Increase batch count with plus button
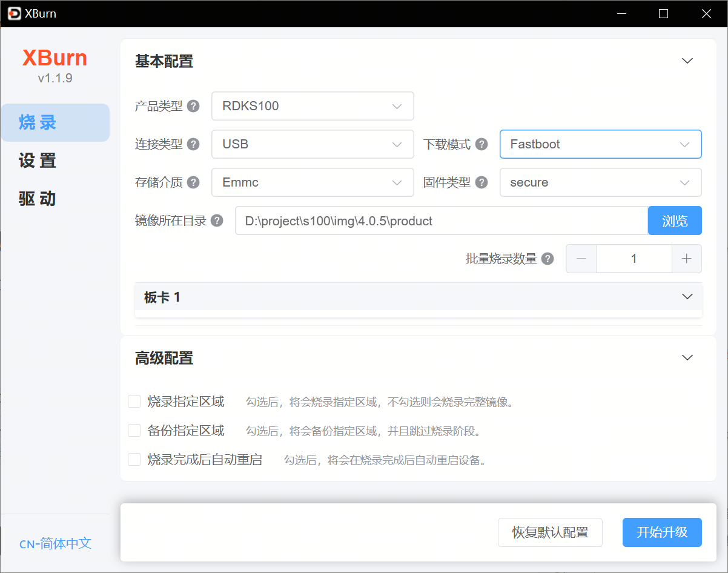 (x=686, y=259)
